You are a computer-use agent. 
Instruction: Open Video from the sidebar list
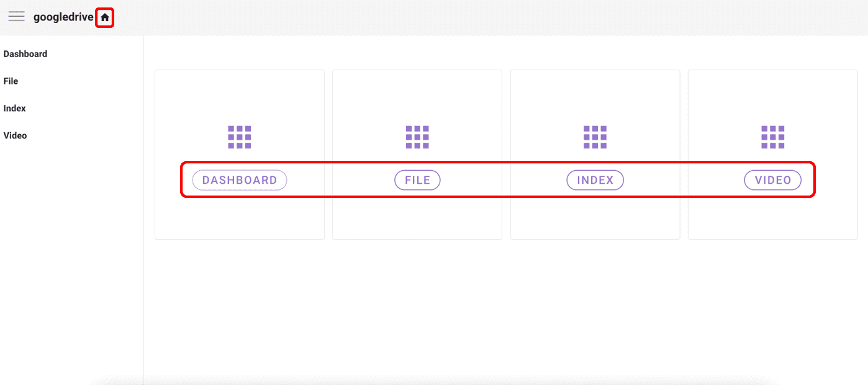16,135
